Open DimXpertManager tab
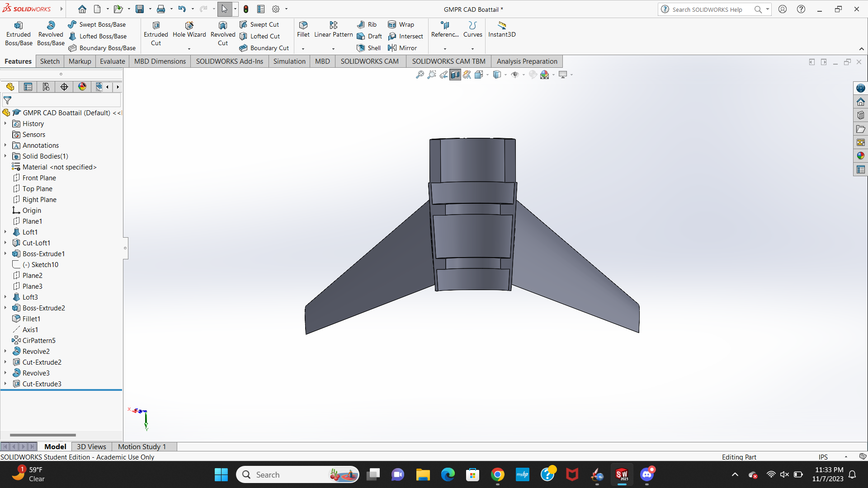Viewport: 868px width, 488px height. (x=64, y=87)
